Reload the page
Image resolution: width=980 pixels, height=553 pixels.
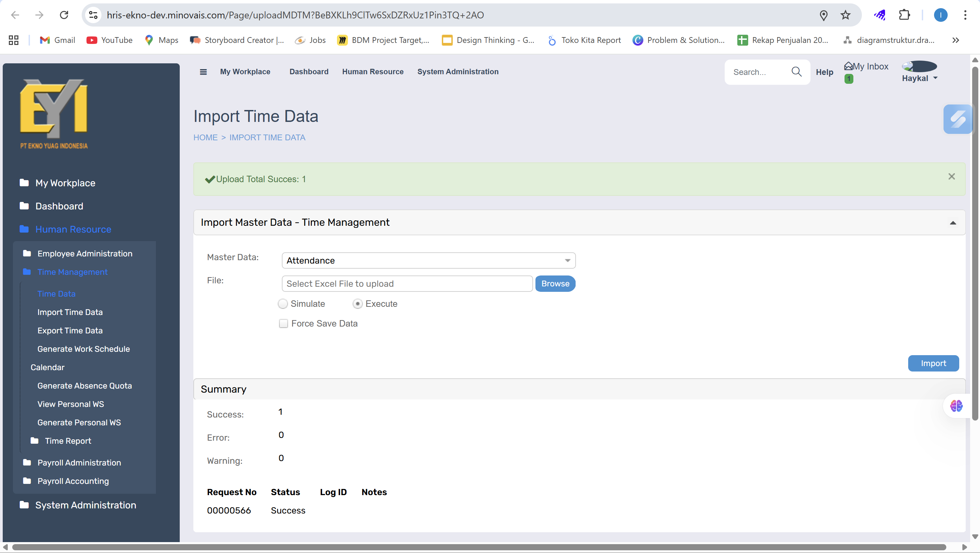point(64,15)
